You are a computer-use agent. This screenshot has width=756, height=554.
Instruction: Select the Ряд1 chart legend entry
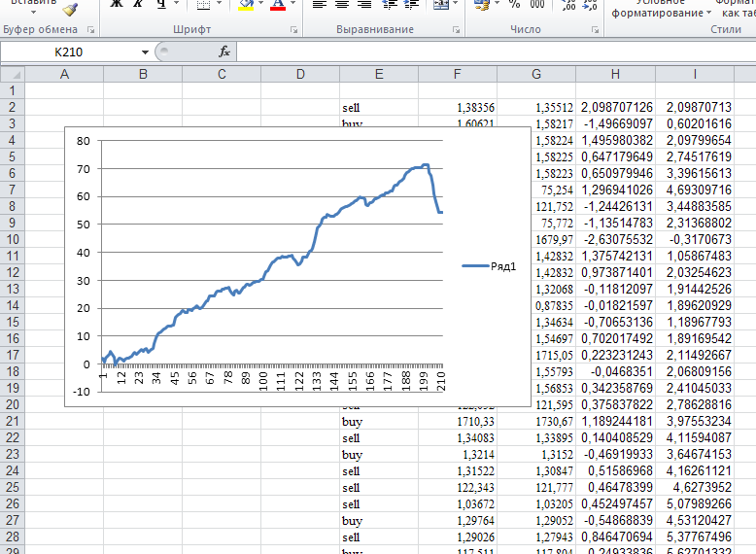[x=489, y=266]
